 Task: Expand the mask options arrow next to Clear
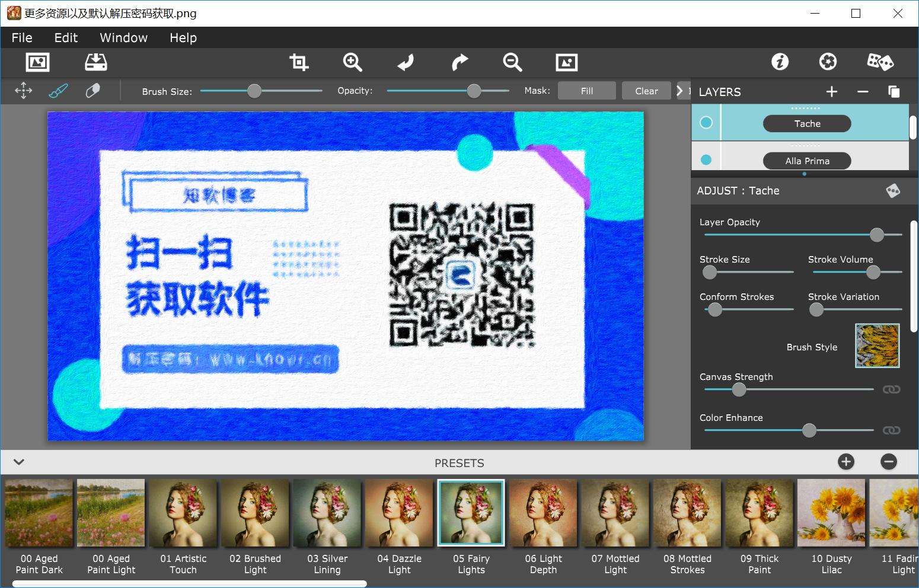pyautogui.click(x=680, y=91)
